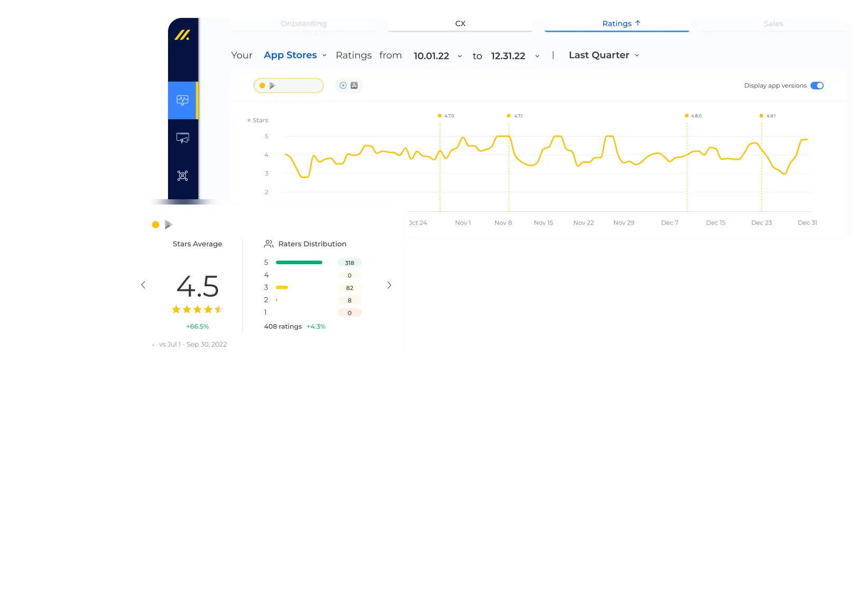Open the megaphone campaigns sidebar icon

click(182, 138)
